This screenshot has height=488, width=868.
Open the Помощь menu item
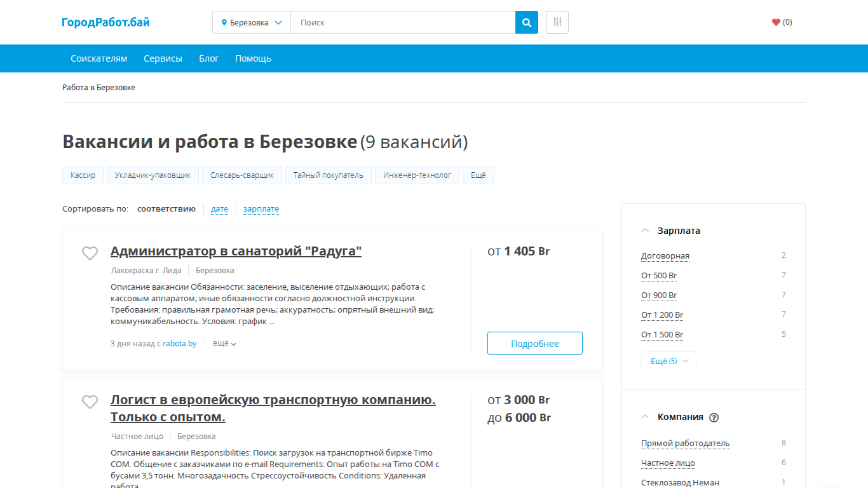[x=253, y=58]
